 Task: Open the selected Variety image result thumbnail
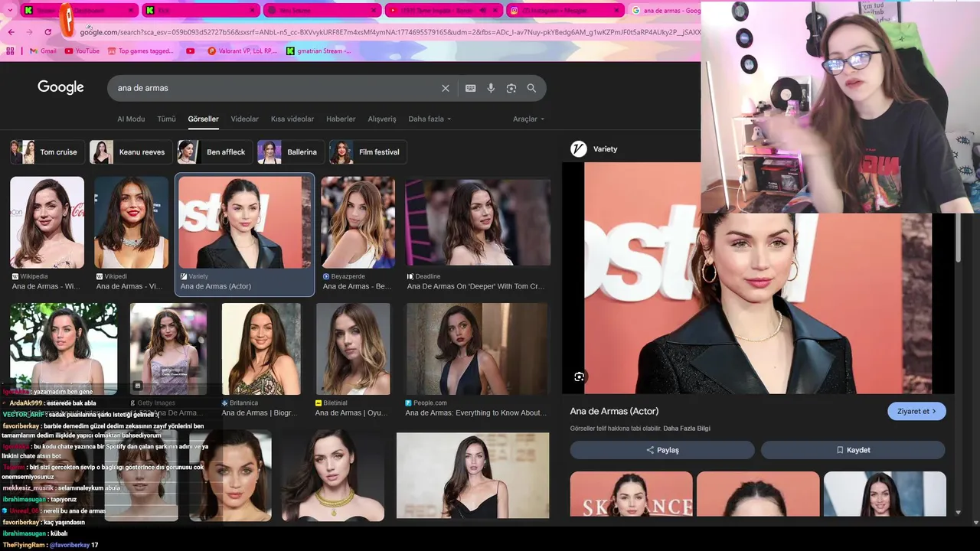pyautogui.click(x=245, y=223)
